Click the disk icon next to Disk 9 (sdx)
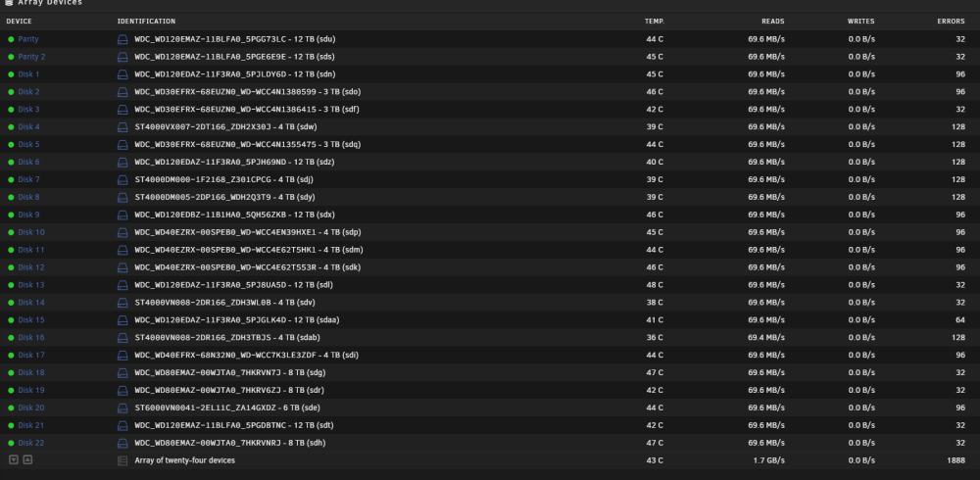This screenshot has height=480, width=980. [x=122, y=215]
